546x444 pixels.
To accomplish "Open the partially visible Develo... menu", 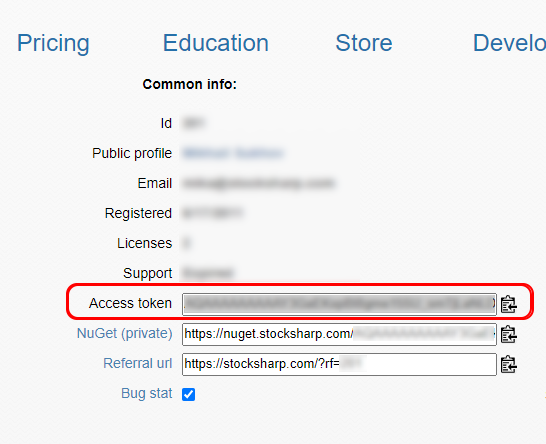I will (x=509, y=43).
